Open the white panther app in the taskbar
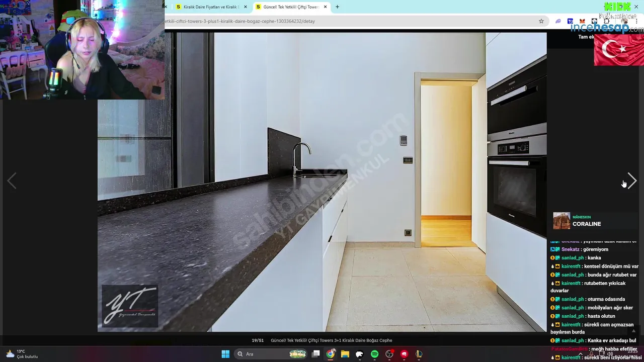 [360, 354]
